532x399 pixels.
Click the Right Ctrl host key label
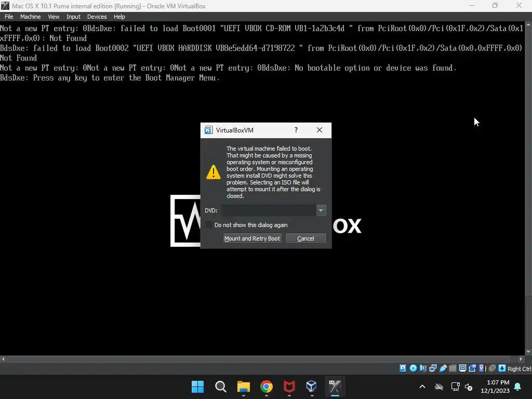[519, 369]
